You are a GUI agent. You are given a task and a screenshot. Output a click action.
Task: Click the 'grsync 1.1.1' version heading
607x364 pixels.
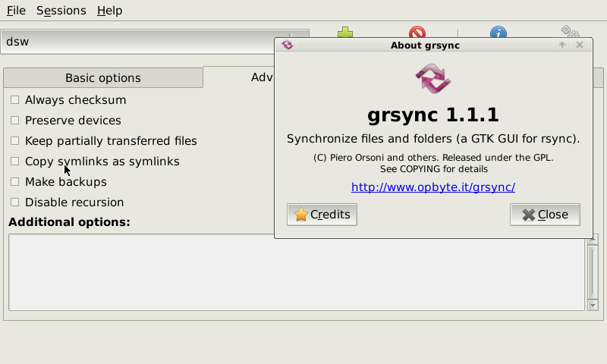pyautogui.click(x=433, y=115)
